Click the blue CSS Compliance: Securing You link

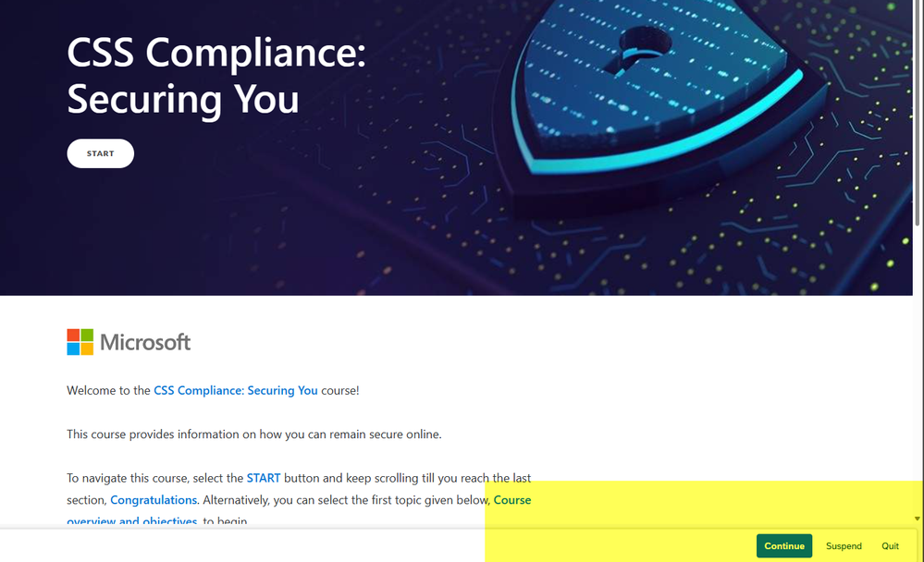point(236,391)
